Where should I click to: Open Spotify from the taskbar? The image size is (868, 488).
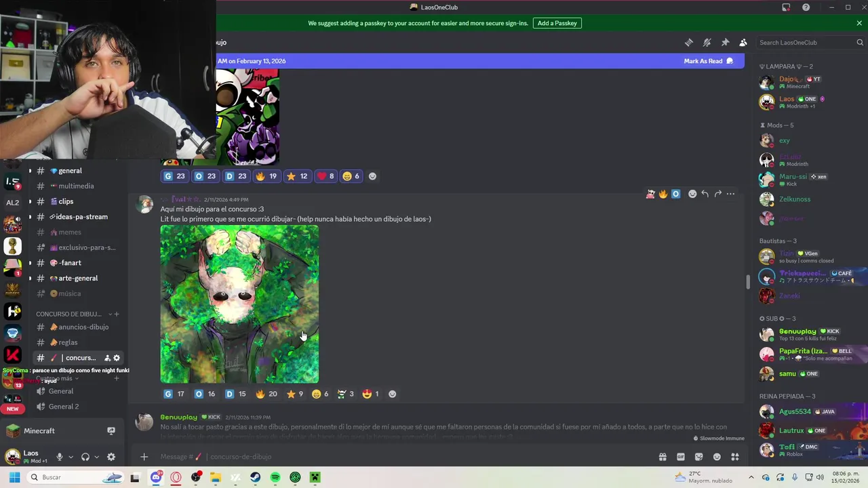pos(275,477)
